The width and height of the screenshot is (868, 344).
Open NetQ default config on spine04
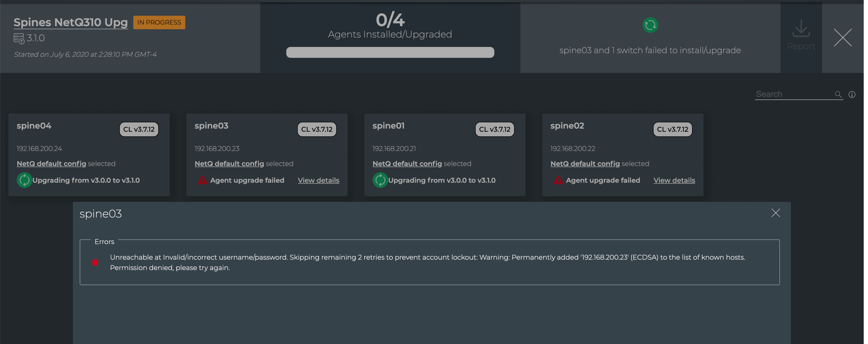51,163
